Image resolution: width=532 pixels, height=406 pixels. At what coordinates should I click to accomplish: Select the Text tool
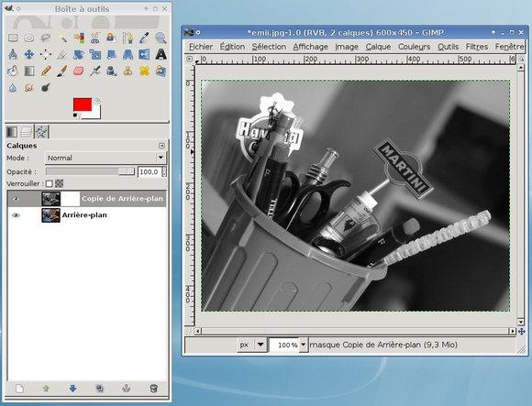pyautogui.click(x=161, y=54)
